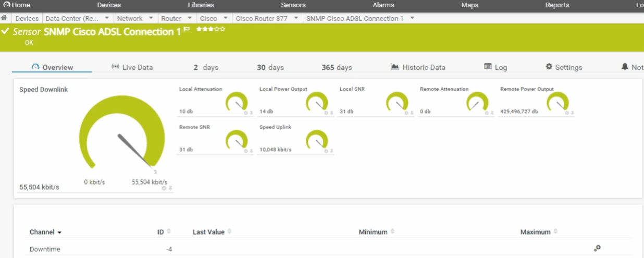Click the Local SNR gauge

[x=397, y=102]
